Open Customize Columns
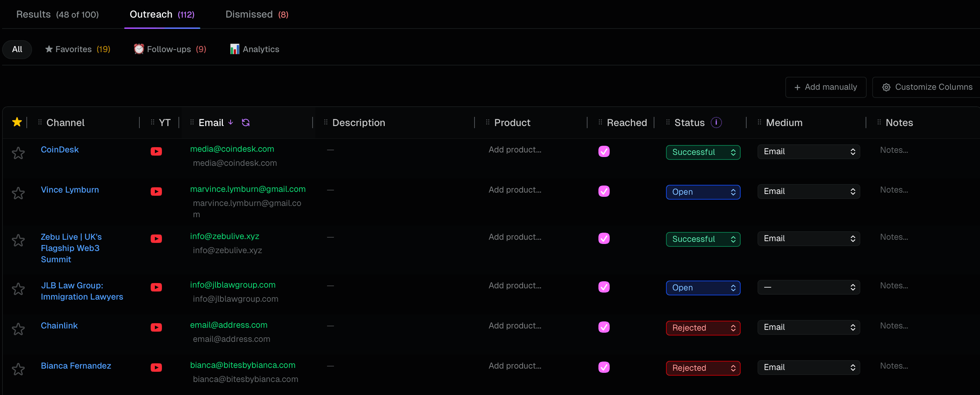 (927, 87)
